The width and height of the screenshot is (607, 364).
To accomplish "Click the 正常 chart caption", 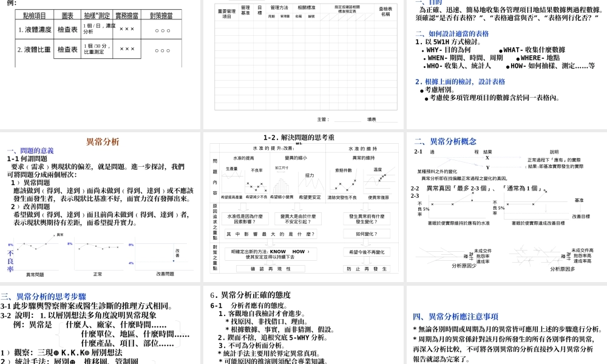I will tap(98, 274).
